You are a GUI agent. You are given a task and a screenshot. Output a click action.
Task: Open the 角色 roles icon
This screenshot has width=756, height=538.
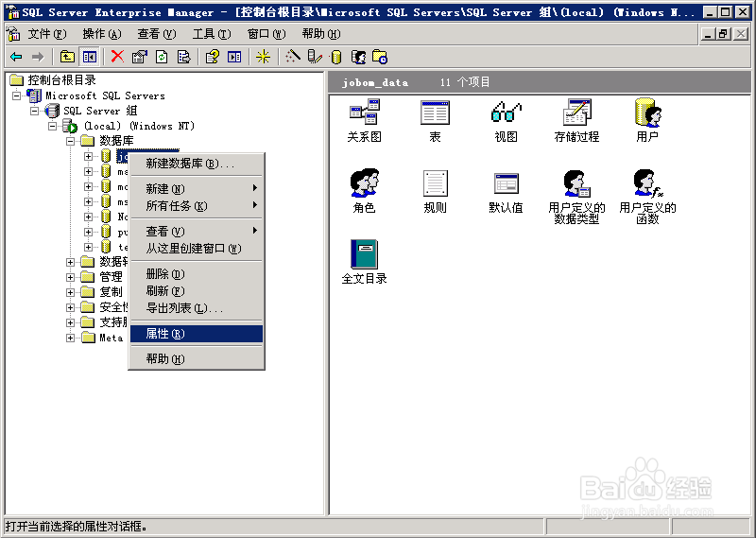click(365, 191)
